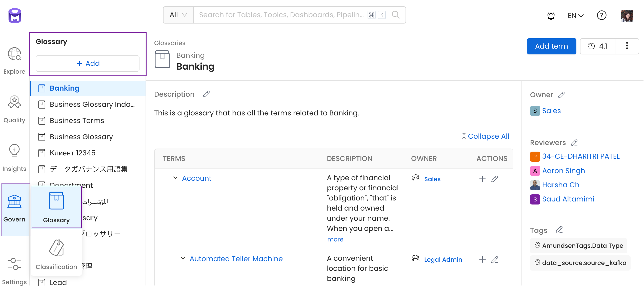Click the Glossaries breadcrumb

click(x=170, y=43)
